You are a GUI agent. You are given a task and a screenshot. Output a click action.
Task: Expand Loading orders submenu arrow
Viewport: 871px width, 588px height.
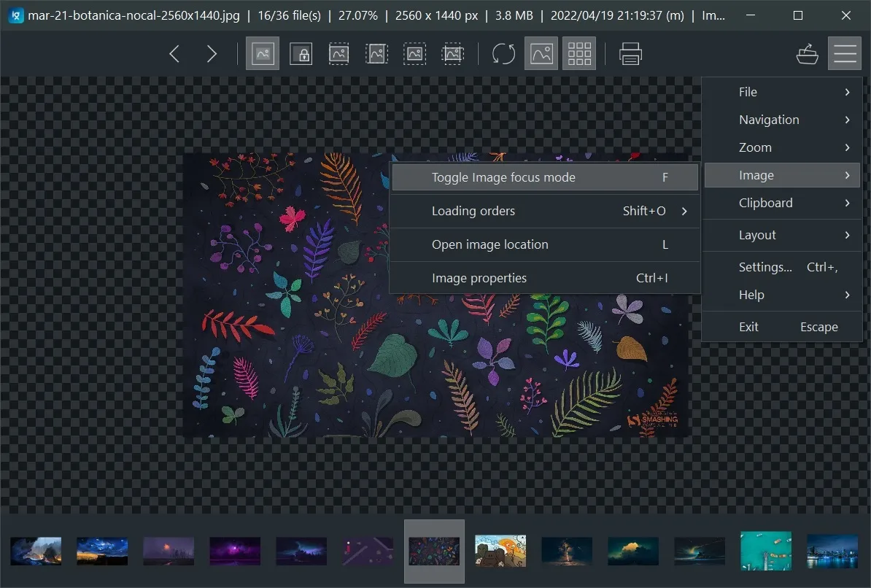tap(684, 211)
